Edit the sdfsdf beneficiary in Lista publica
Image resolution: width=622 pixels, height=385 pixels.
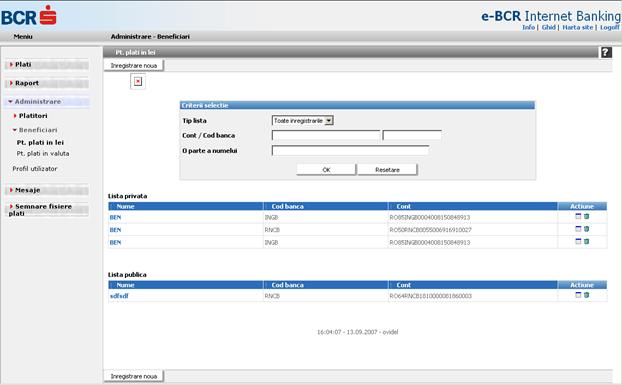[578, 295]
